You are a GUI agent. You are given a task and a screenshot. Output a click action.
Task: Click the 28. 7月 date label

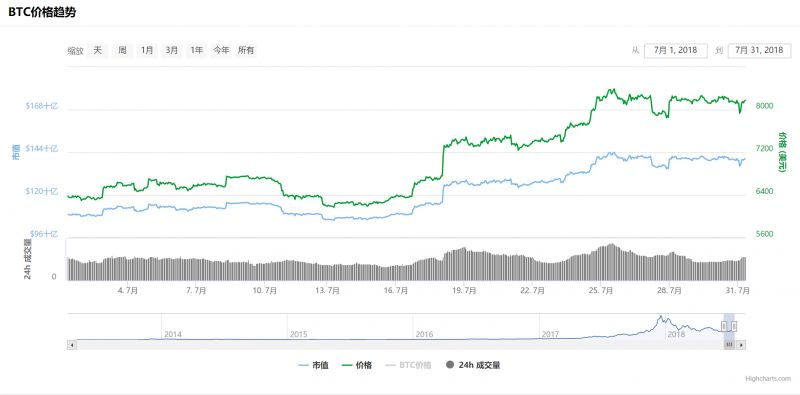pyautogui.click(x=669, y=290)
